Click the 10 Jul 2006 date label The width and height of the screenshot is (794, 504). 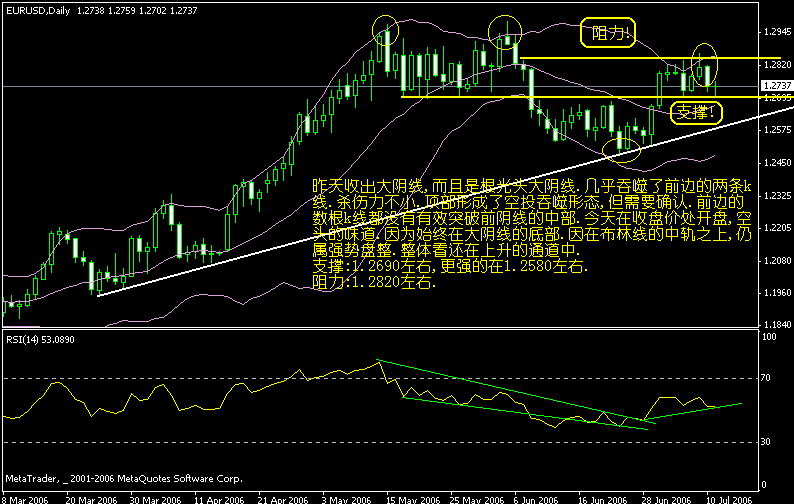(x=730, y=499)
